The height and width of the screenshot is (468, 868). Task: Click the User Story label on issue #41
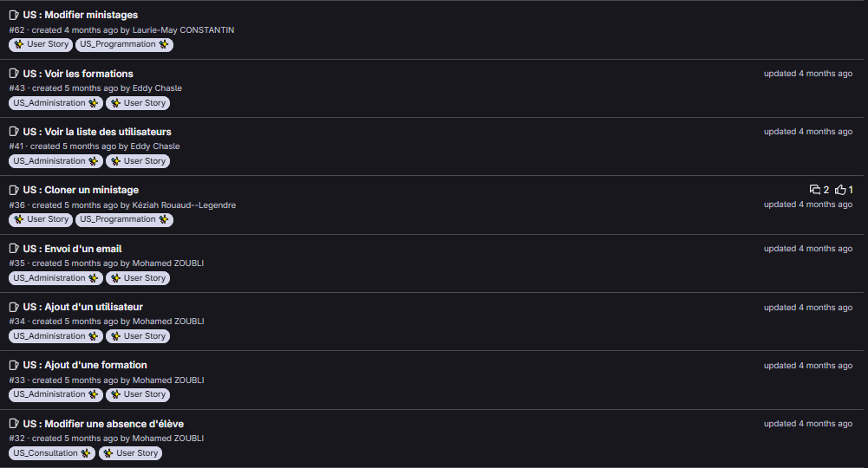tap(138, 161)
